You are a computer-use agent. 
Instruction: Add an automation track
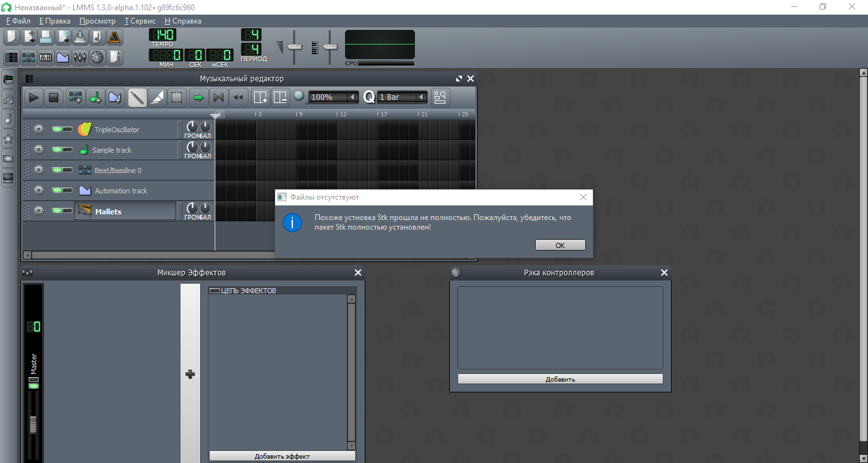(115, 97)
